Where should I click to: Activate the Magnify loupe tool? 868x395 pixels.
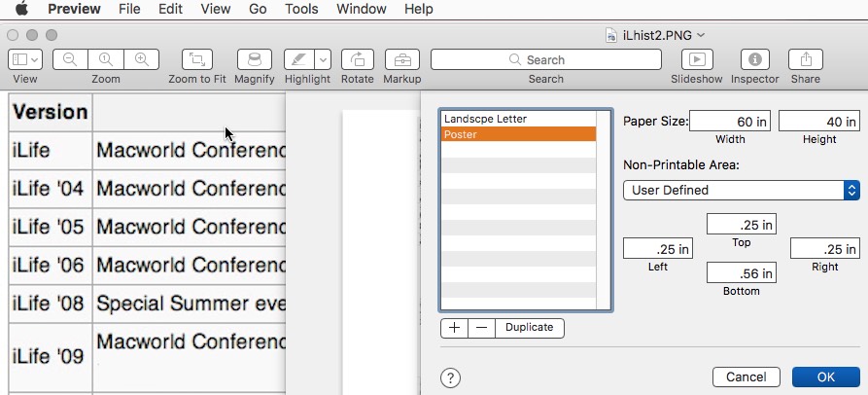click(x=254, y=59)
